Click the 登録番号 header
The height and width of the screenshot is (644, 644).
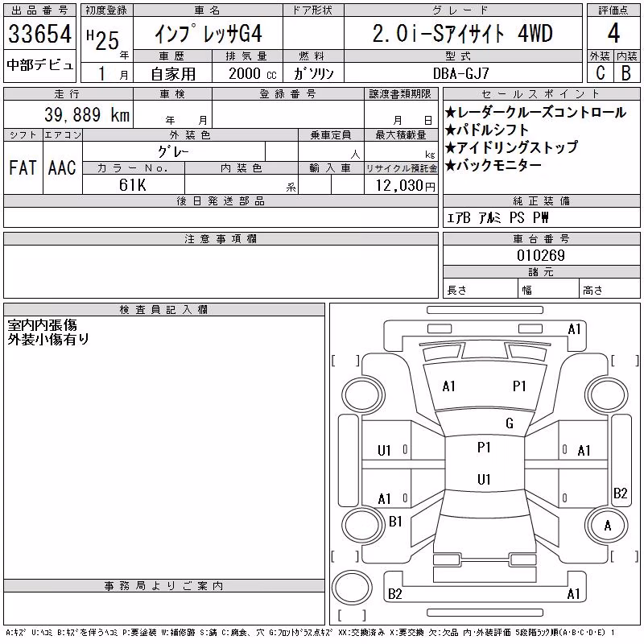[x=287, y=93]
